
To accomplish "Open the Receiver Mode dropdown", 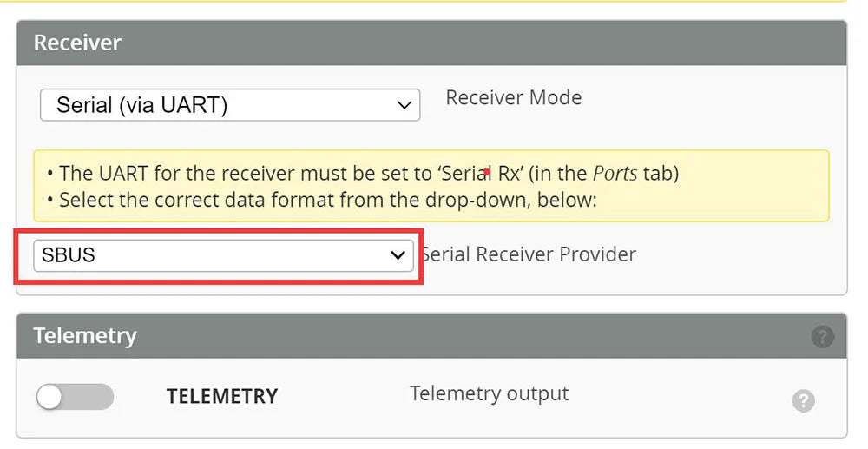I will pyautogui.click(x=230, y=105).
